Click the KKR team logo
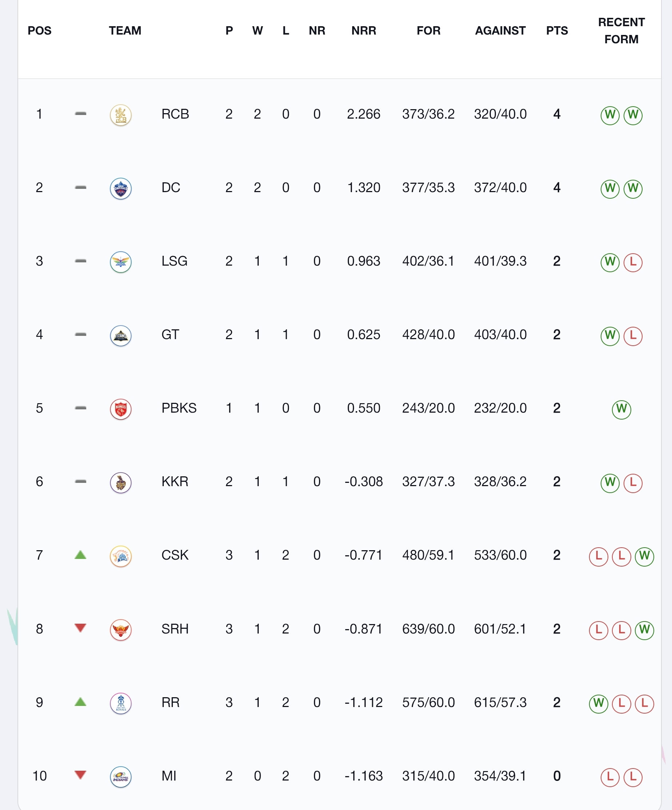The image size is (672, 810). [121, 483]
